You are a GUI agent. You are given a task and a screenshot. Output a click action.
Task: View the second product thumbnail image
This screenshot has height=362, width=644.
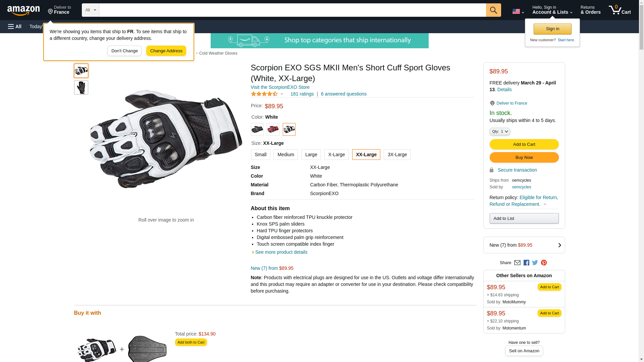pyautogui.click(x=81, y=87)
